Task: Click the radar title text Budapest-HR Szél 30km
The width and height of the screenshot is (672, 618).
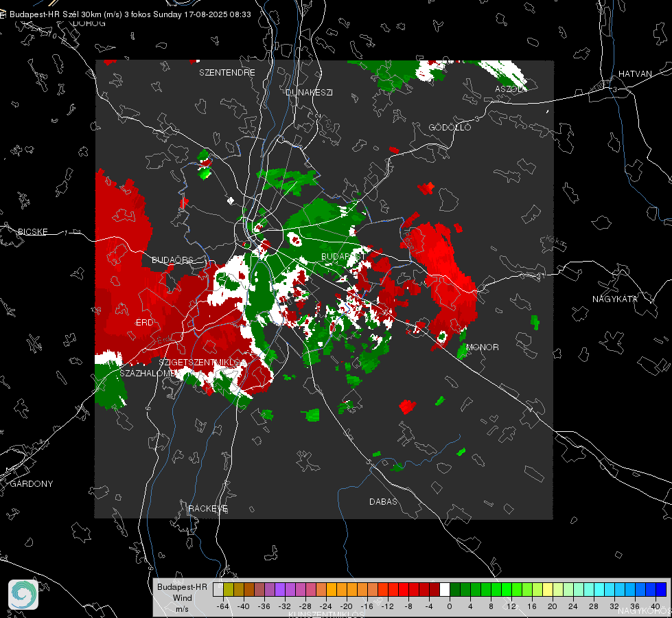Action: [x=55, y=14]
